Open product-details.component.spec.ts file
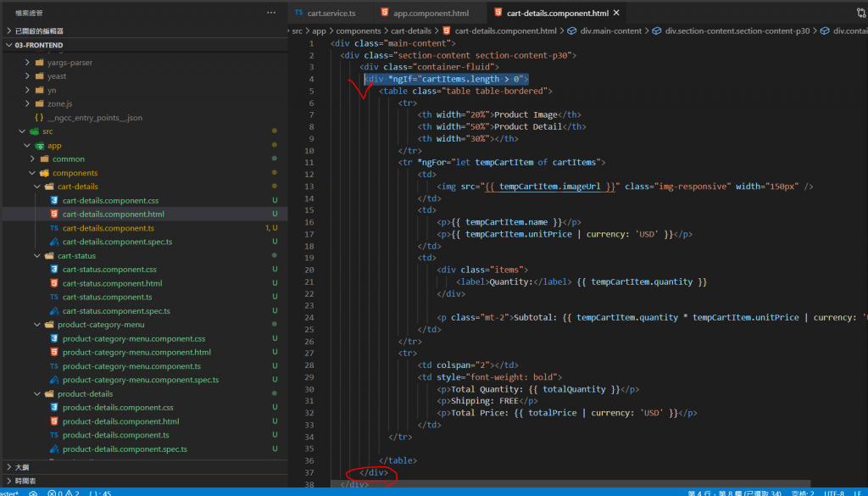Screen dimensions: 868x496 click(125, 449)
